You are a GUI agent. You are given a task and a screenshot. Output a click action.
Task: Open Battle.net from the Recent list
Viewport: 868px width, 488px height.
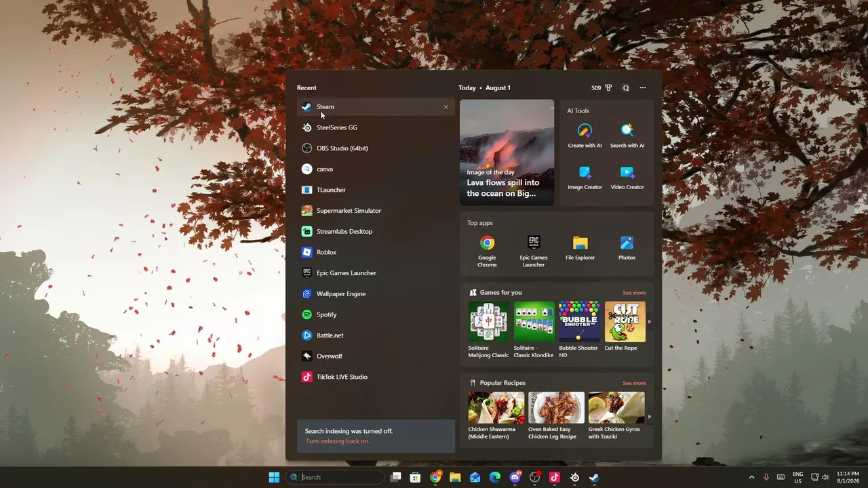pos(376,335)
